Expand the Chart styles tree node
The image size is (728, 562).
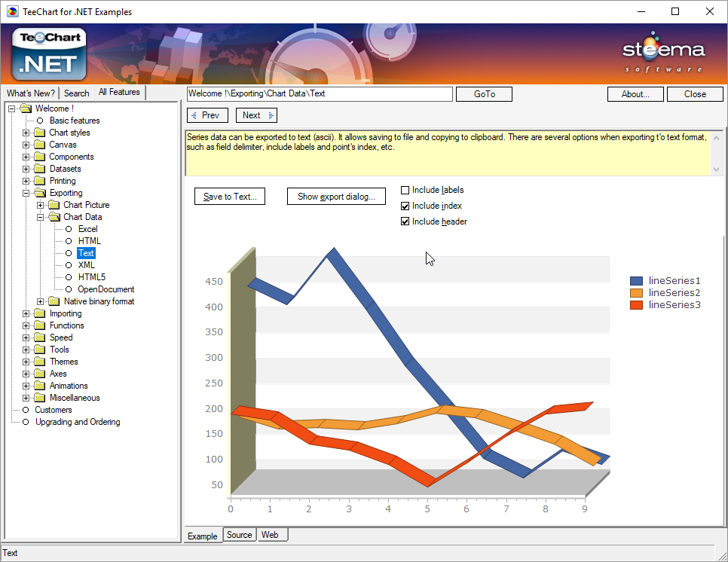pyautogui.click(x=26, y=133)
